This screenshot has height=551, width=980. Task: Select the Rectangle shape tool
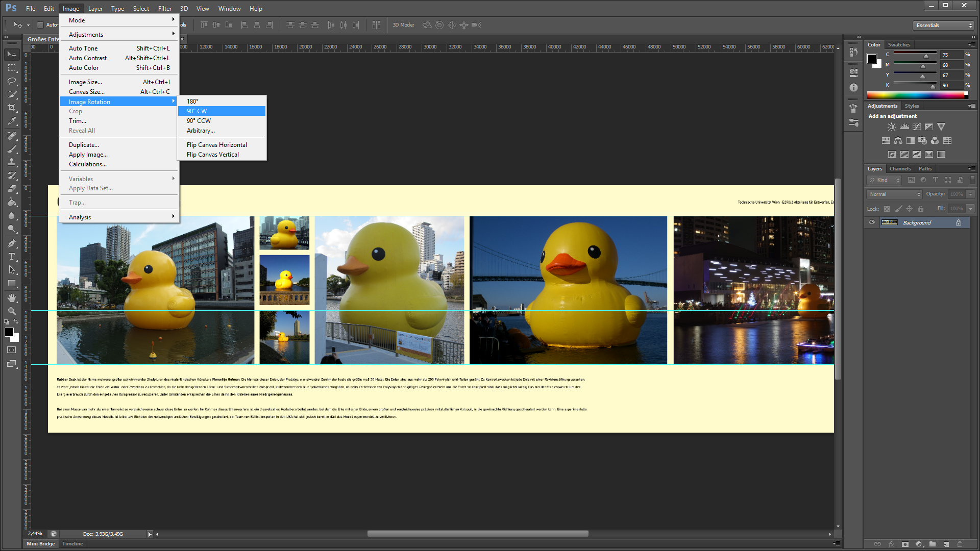pos(12,284)
